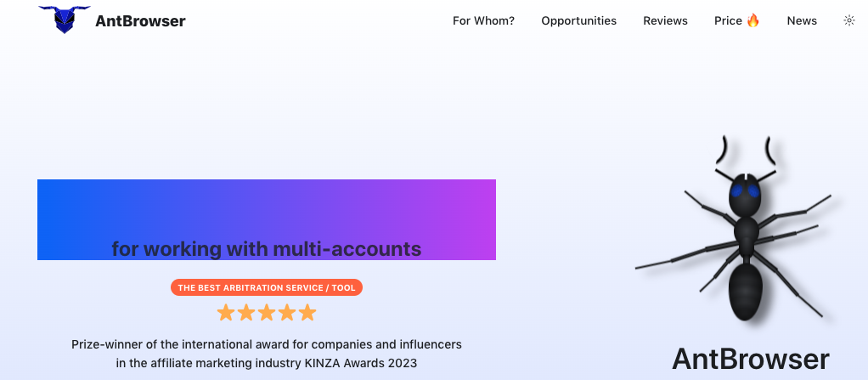
Task: Select the middle star of the rating
Action: (267, 313)
